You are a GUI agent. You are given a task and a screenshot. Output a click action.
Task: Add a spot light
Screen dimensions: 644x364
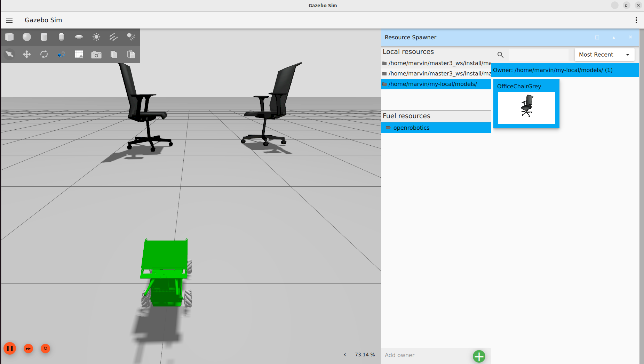(131, 37)
